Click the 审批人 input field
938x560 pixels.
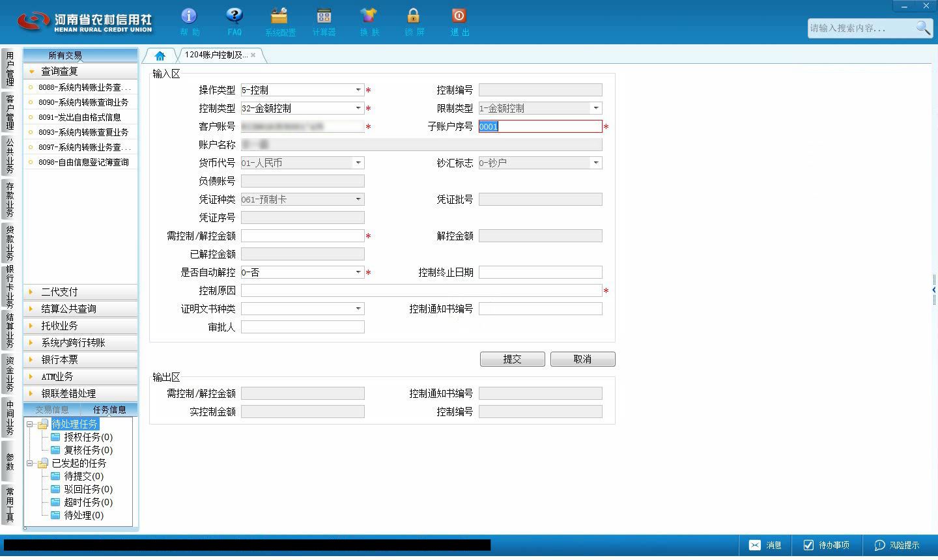303,327
